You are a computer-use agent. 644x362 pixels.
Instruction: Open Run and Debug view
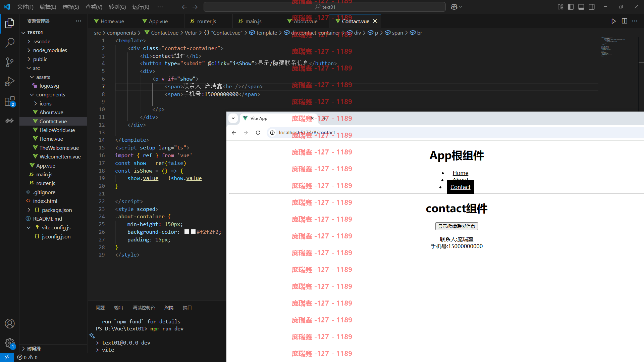click(x=10, y=81)
